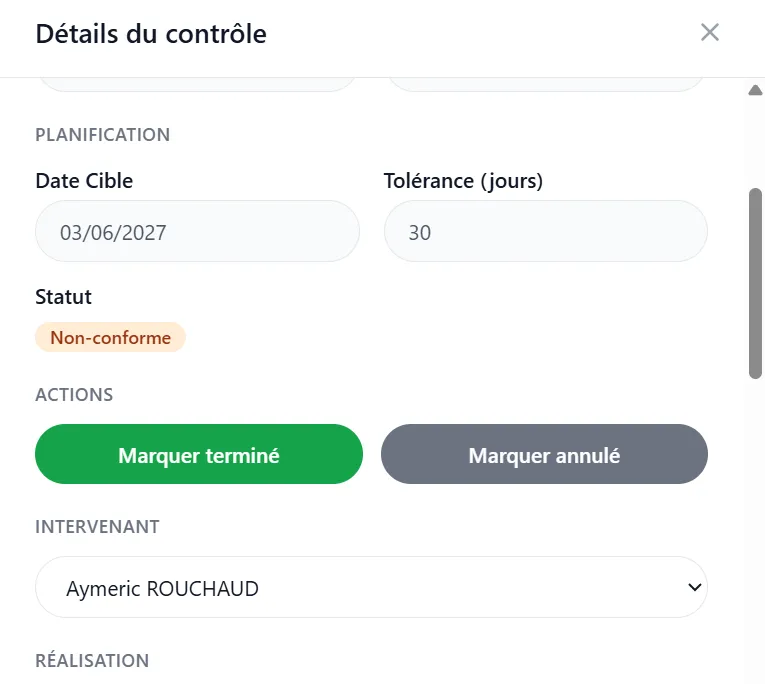Click the vertical scrollbar thumb
Image resolution: width=765 pixels, height=684 pixels.
755,283
